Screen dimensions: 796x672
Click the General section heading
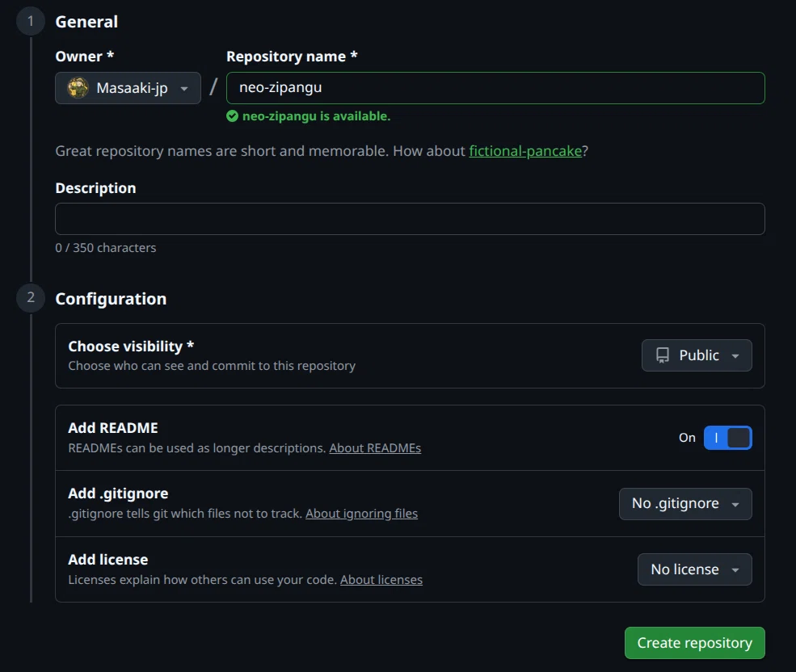(x=86, y=22)
